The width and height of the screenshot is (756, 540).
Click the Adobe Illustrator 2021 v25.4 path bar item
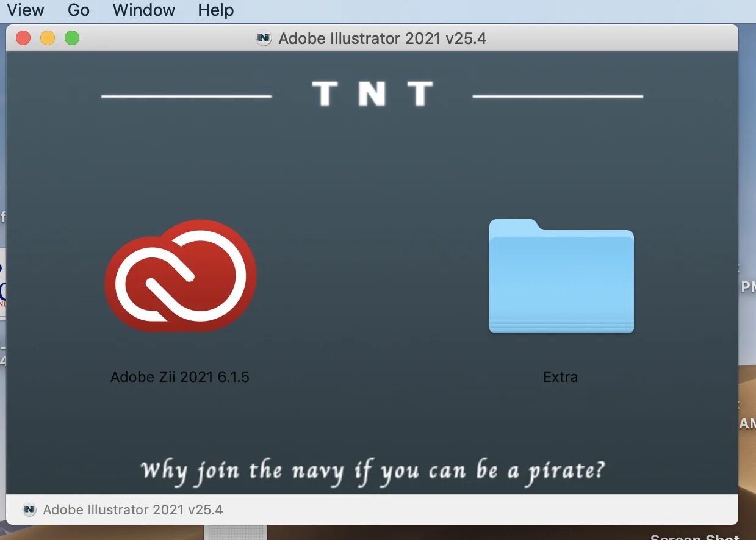123,509
